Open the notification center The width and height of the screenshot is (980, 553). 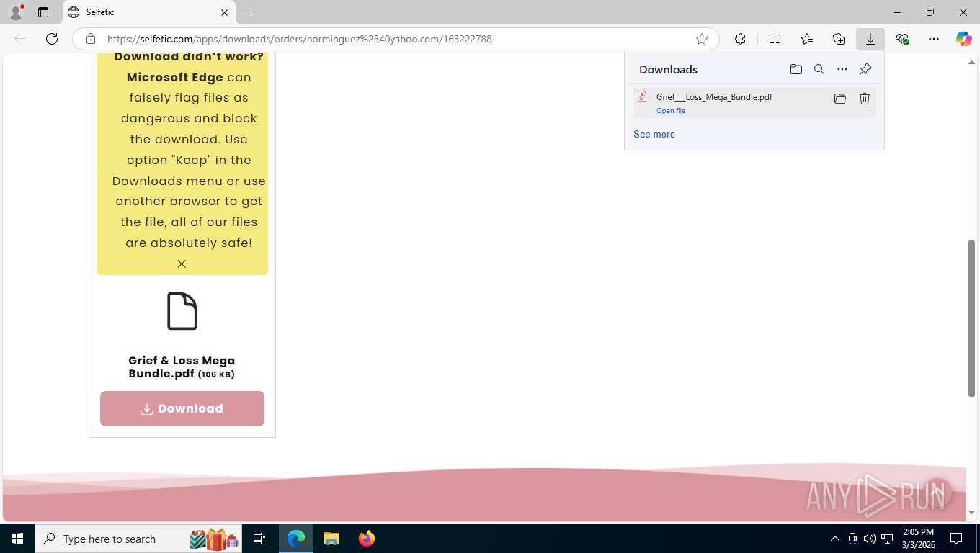(x=956, y=539)
